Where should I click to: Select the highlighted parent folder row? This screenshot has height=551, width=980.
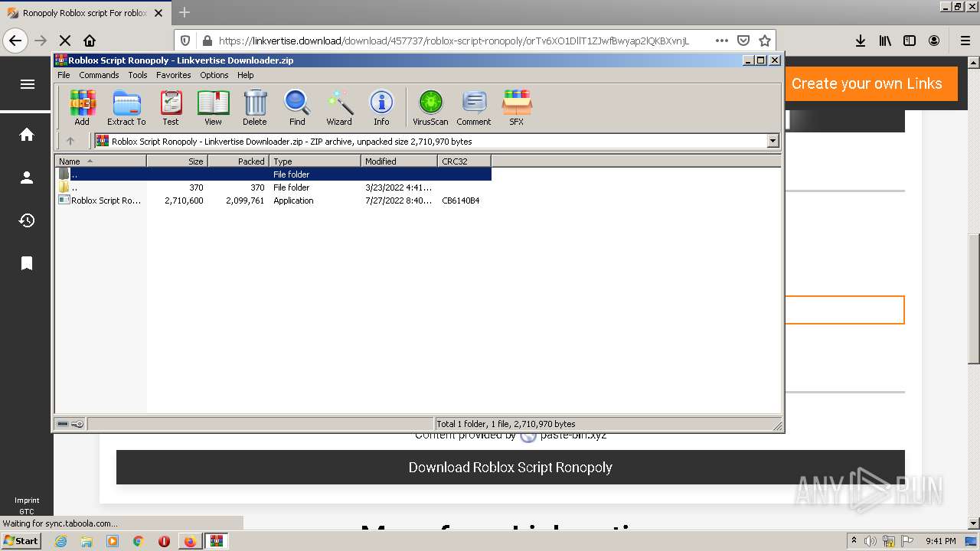(273, 174)
